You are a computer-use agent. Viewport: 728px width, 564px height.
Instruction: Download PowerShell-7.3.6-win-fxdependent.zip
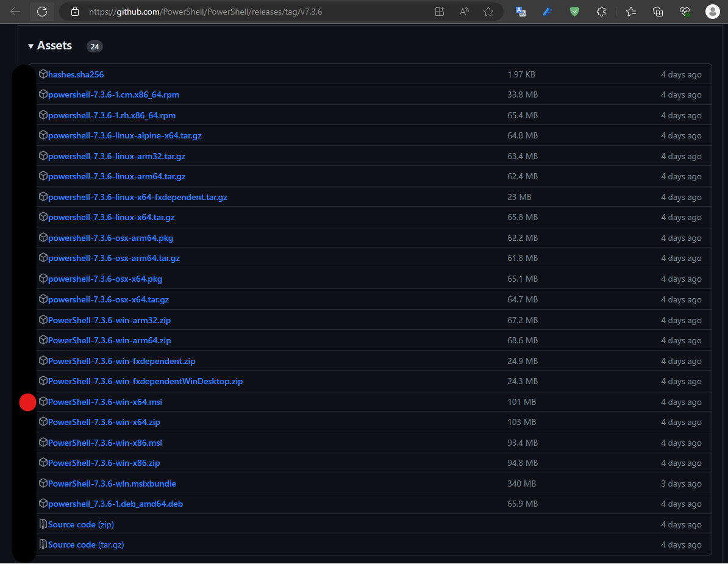click(x=122, y=361)
